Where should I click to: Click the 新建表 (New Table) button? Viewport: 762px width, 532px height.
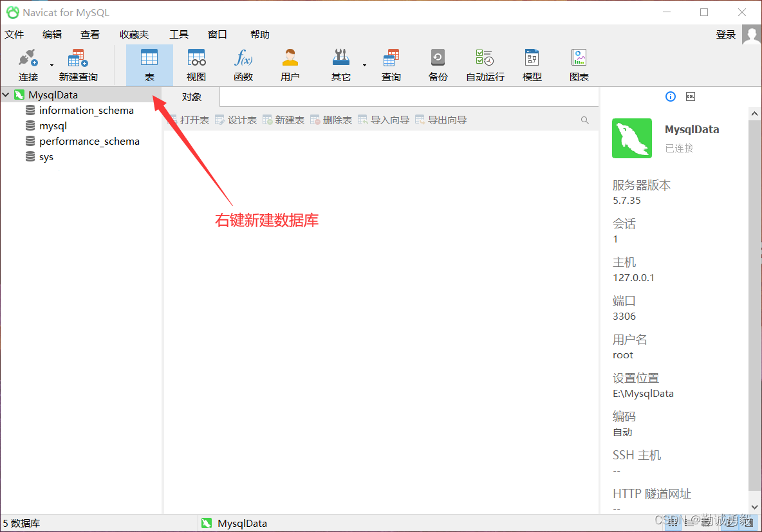tap(283, 120)
